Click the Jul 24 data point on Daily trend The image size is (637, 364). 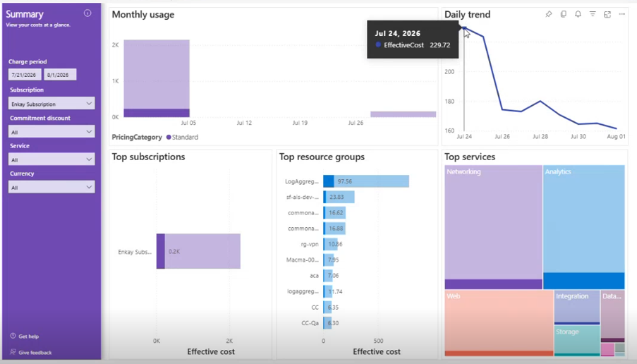(x=464, y=28)
